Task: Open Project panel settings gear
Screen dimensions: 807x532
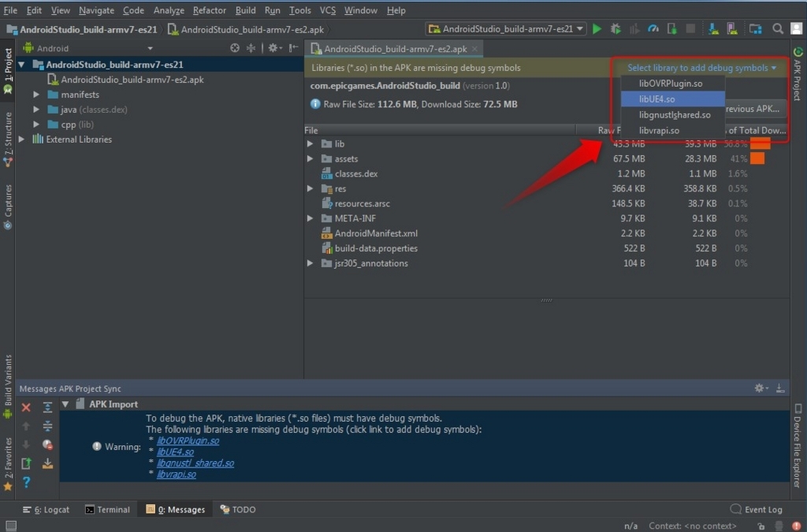Action: (x=274, y=48)
